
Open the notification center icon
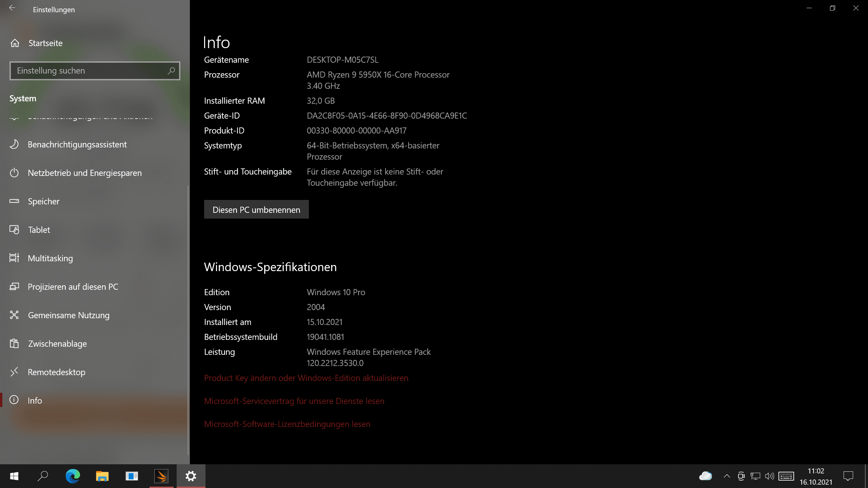(x=848, y=476)
